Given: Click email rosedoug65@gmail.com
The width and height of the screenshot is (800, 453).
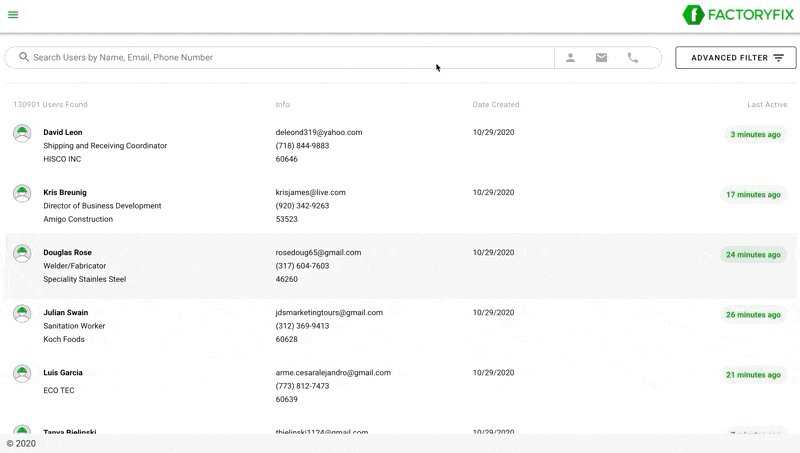Looking at the screenshot, I should (x=318, y=253).
